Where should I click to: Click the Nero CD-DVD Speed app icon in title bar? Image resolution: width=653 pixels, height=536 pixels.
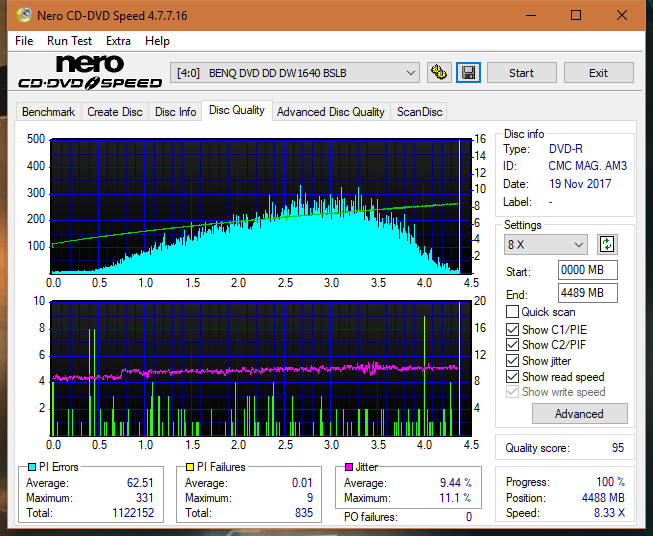pos(24,15)
